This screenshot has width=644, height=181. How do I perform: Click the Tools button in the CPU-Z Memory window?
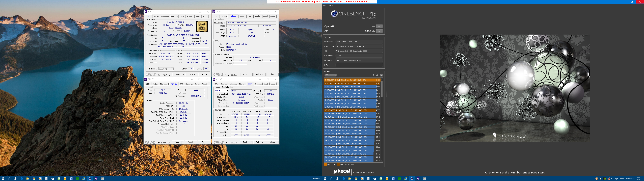pos(176,142)
